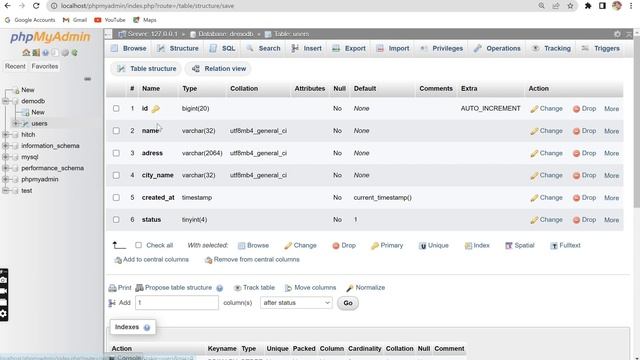Screen dimensions: 640x360
Task: Click Add to central columns
Action: [x=151, y=260]
